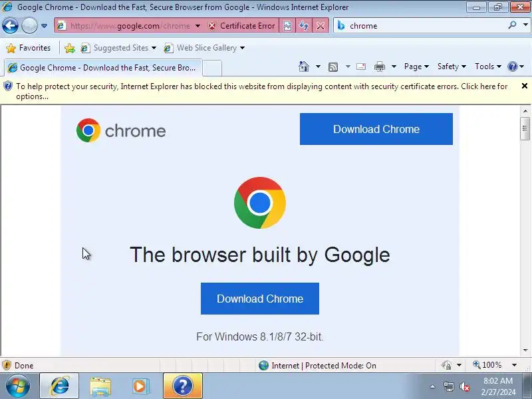Print the page with printer icon
This screenshot has width=532, height=399.
click(379, 66)
